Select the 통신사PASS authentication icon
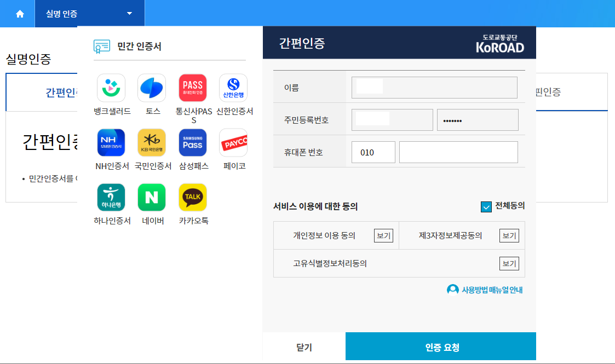The height and width of the screenshot is (364, 615). (193, 88)
